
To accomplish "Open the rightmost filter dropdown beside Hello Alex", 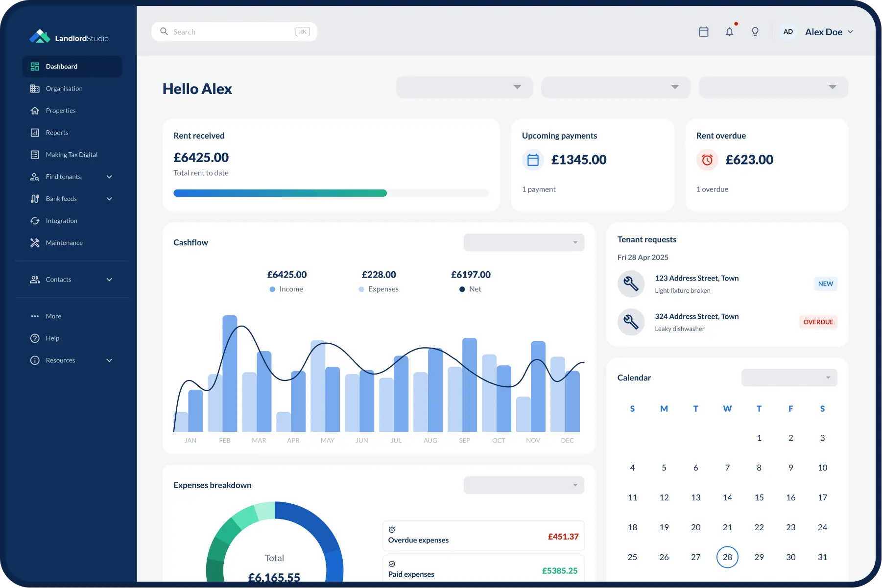I will (x=773, y=87).
